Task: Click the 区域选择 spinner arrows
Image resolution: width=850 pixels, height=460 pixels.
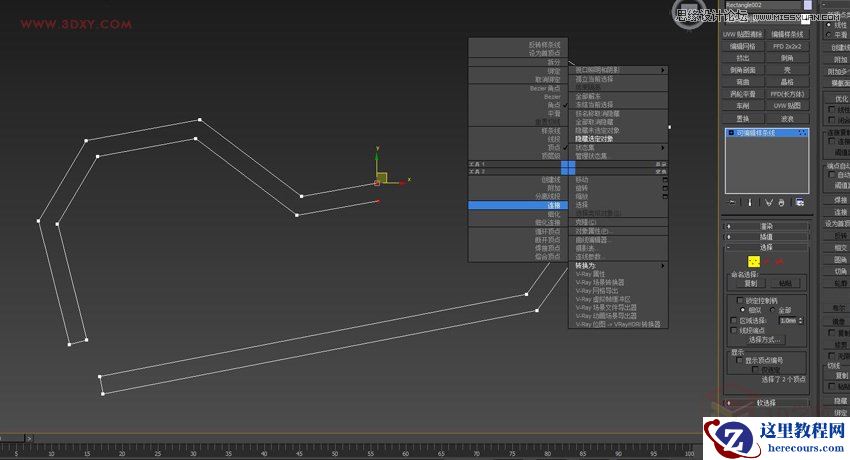Action: coord(801,320)
